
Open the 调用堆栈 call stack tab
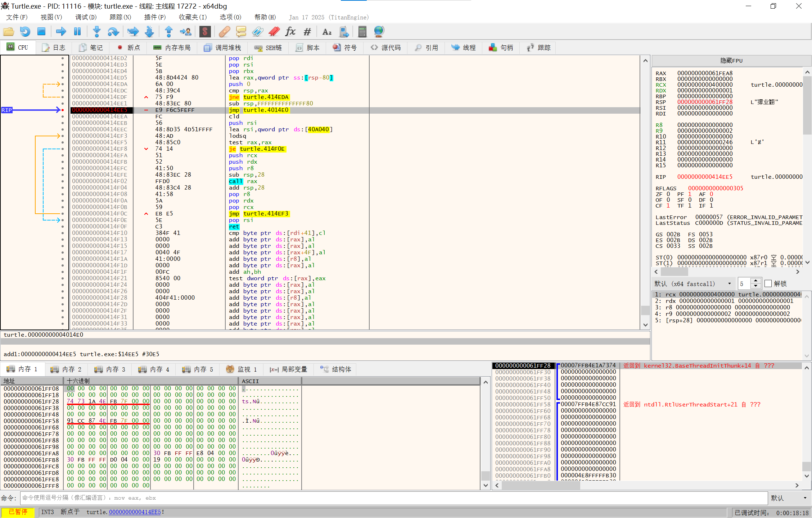pyautogui.click(x=222, y=47)
